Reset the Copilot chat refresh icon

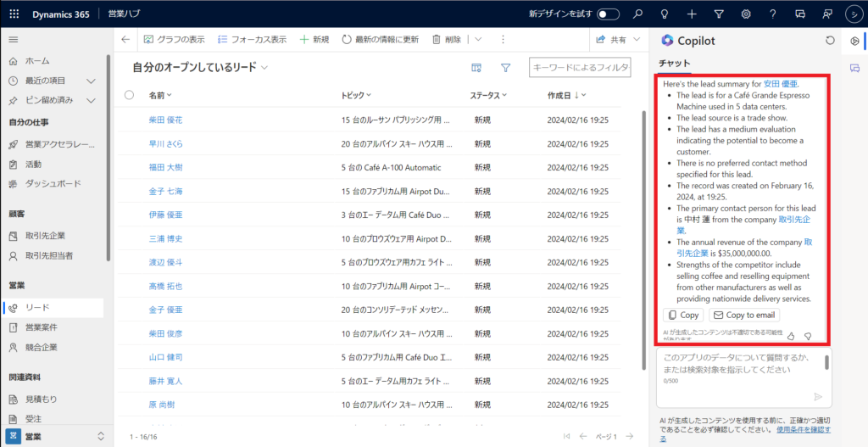(829, 41)
